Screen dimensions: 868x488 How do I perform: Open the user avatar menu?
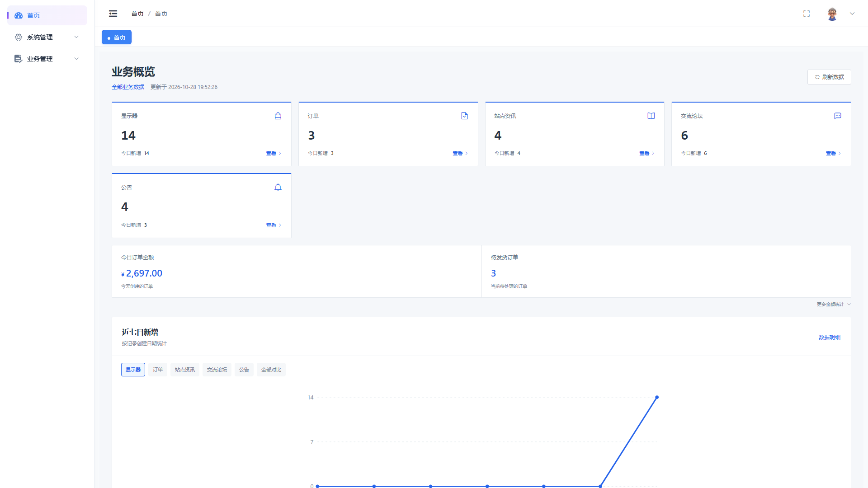832,14
